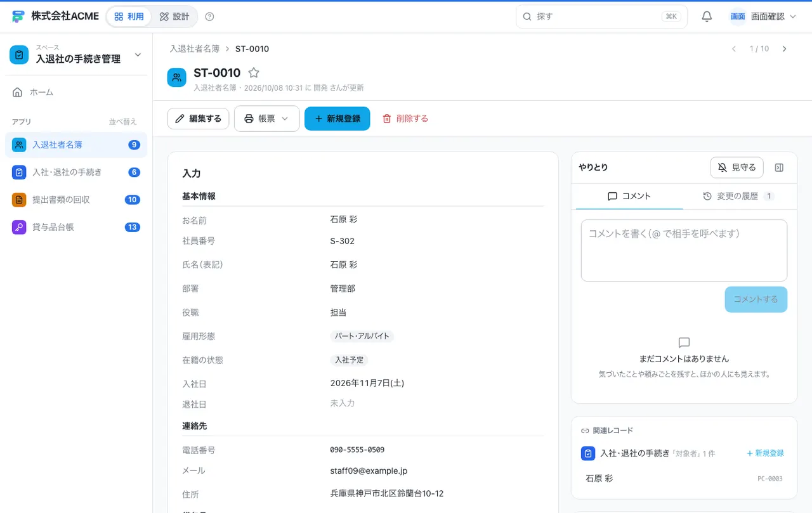Switch to 設計 mode
The height and width of the screenshot is (513, 812).
[174, 16]
